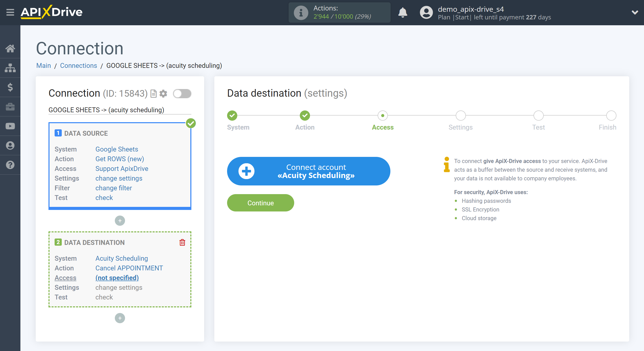The image size is (644, 351).
Task: Click the DATA SOURCE block header
Action: click(x=86, y=133)
